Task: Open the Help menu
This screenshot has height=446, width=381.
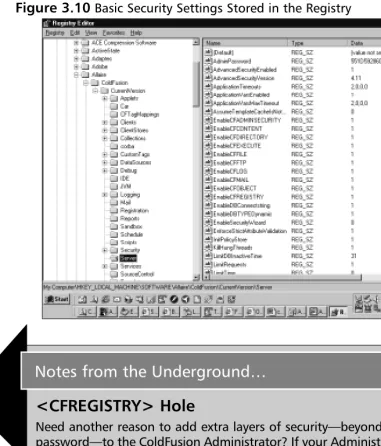Action: click(136, 33)
